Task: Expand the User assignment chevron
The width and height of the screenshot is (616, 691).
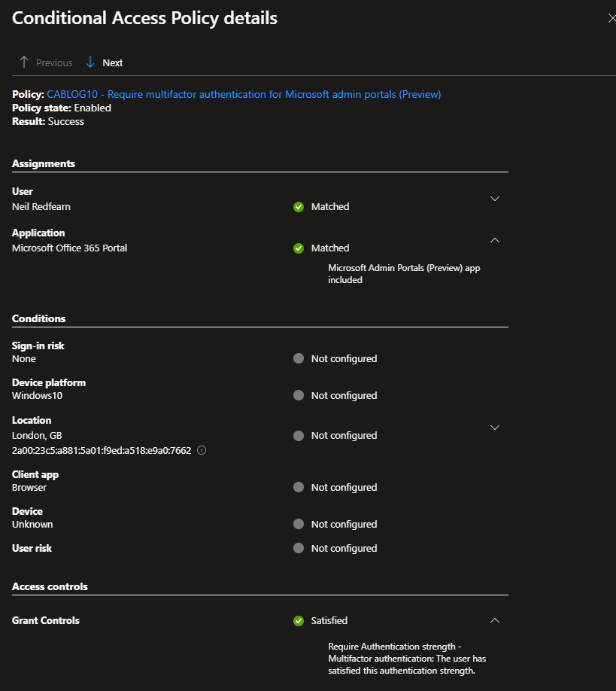Action: (x=494, y=199)
